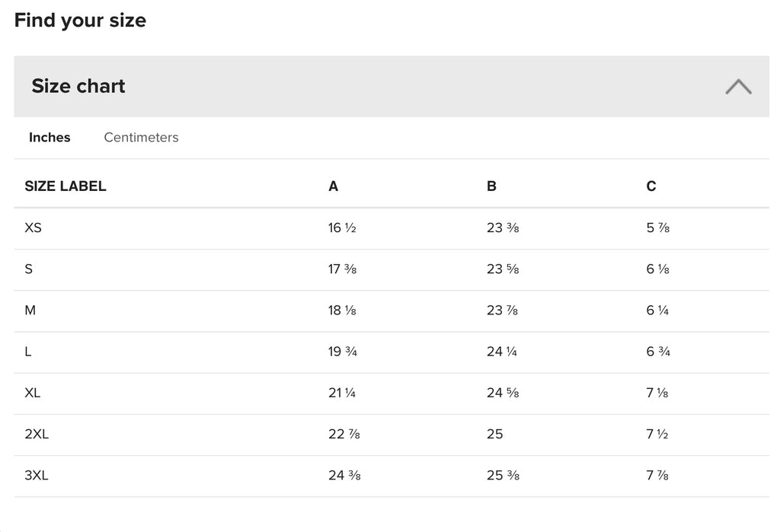The image size is (780, 532).
Task: Click the 25 value in 2XL row
Action: click(495, 434)
